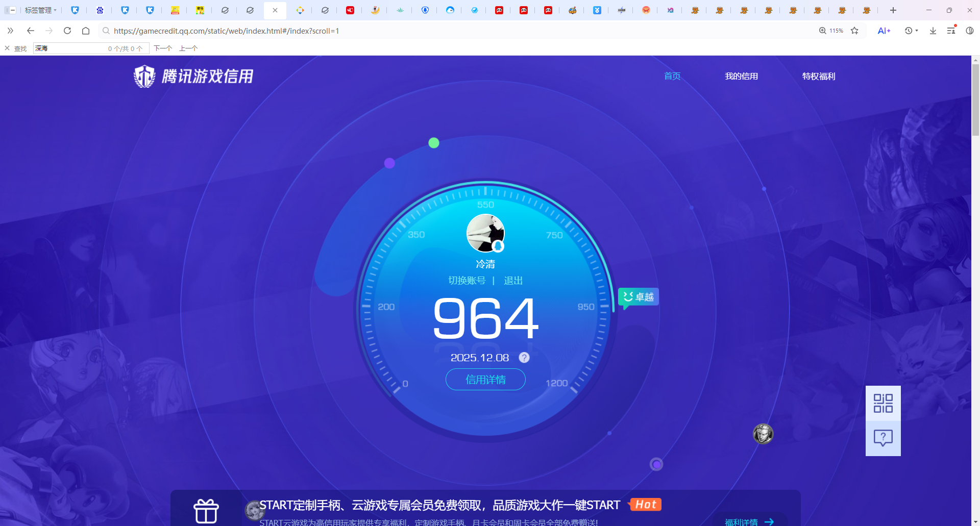Toggle the browser dark mode icon

969,31
